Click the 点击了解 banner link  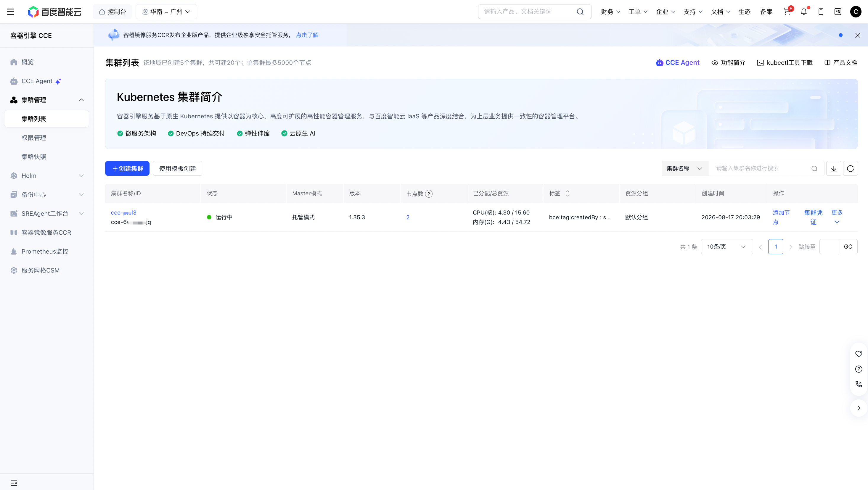point(307,35)
